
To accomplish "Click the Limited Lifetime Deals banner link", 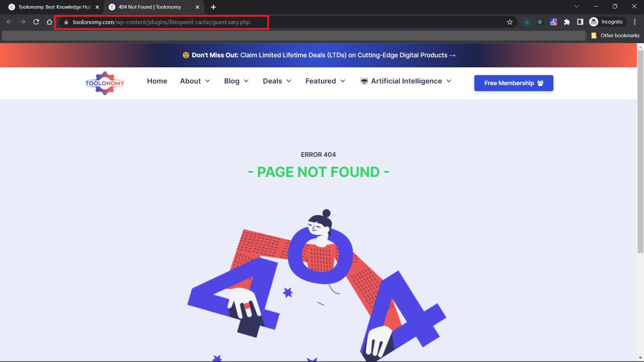I will click(x=319, y=55).
